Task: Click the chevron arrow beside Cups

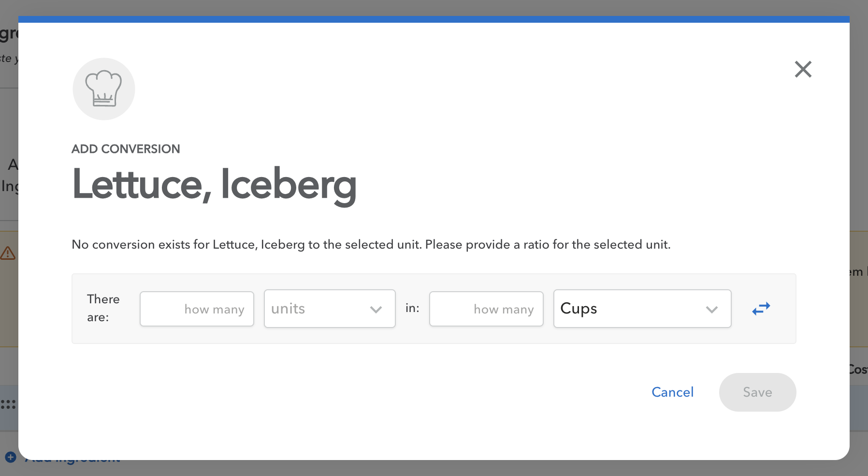Action: tap(711, 310)
